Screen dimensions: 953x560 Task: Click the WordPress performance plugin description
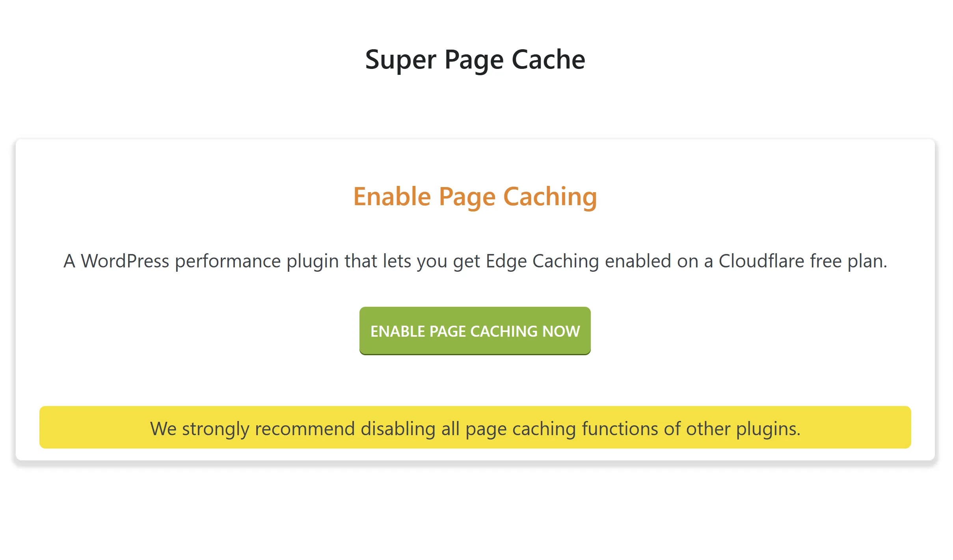475,261
